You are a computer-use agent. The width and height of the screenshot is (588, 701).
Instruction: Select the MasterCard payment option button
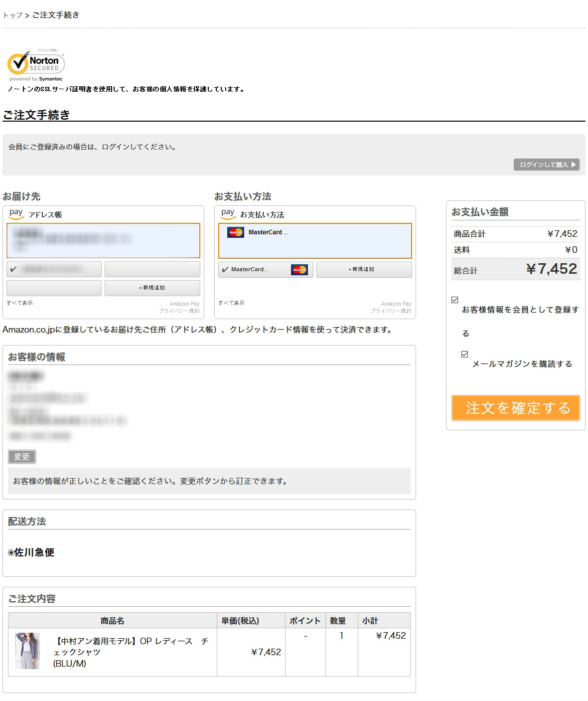[266, 270]
